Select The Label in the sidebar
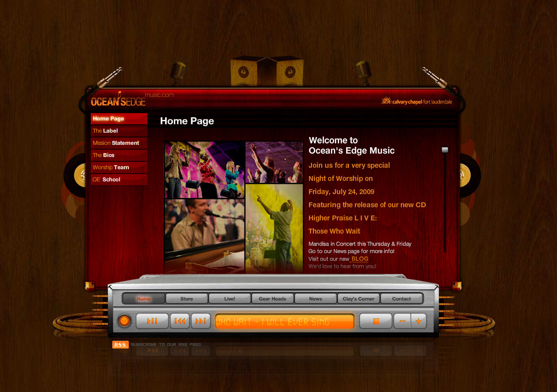Viewport: 557px width, 392px height. tap(119, 131)
